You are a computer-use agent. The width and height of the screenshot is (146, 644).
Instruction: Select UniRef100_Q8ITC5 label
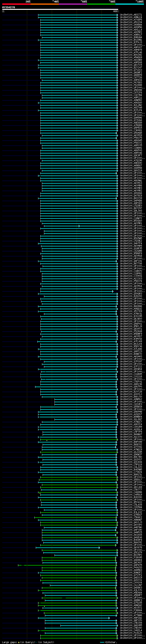[x=131, y=65]
